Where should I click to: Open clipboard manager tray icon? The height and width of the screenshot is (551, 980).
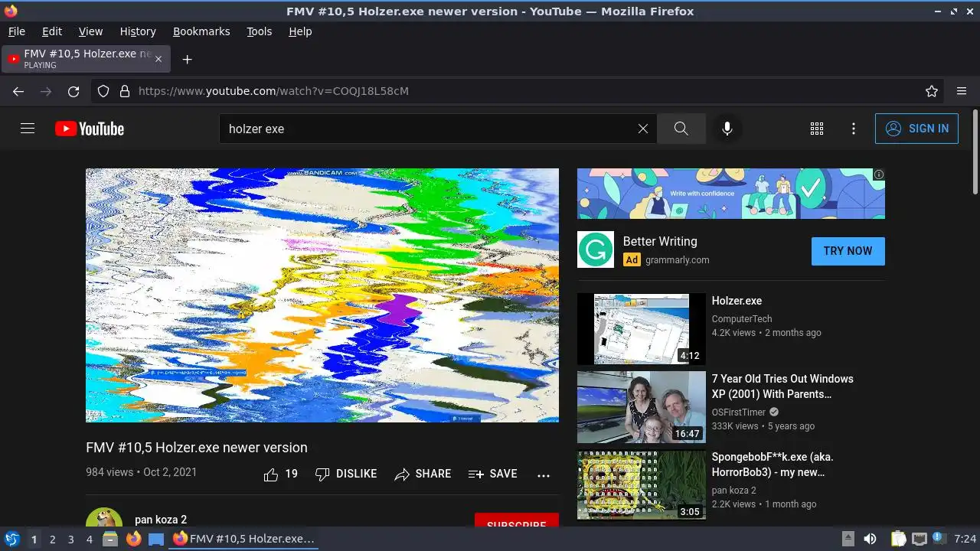coord(898,539)
